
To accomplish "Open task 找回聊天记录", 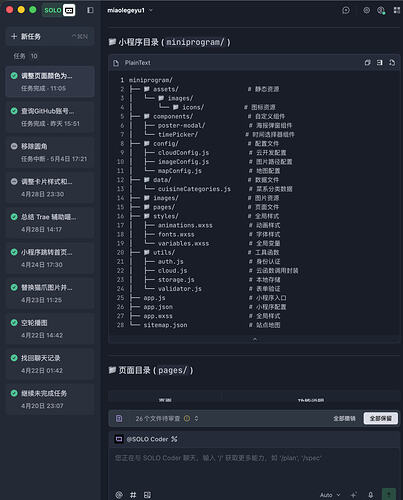I will click(x=50, y=364).
